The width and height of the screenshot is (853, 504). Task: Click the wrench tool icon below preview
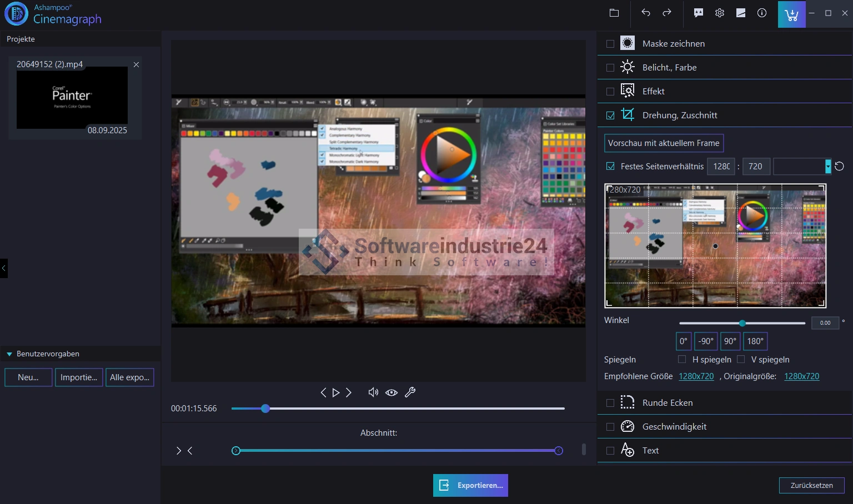coord(410,392)
